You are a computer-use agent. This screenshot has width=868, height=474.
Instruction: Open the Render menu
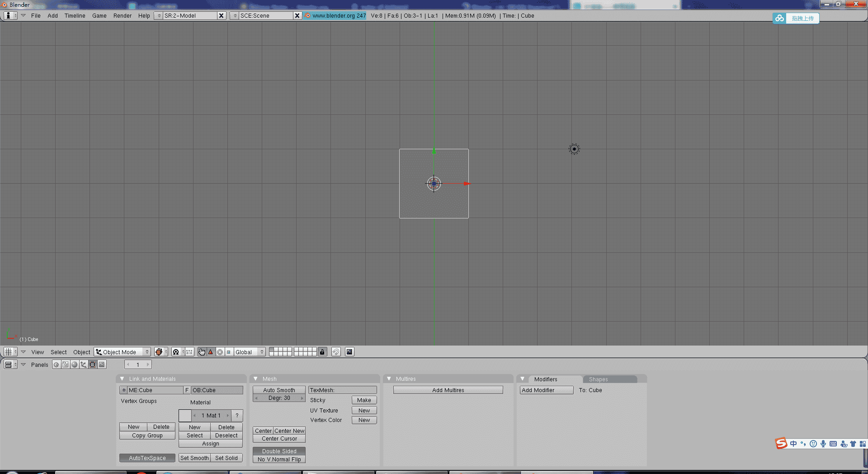(122, 16)
